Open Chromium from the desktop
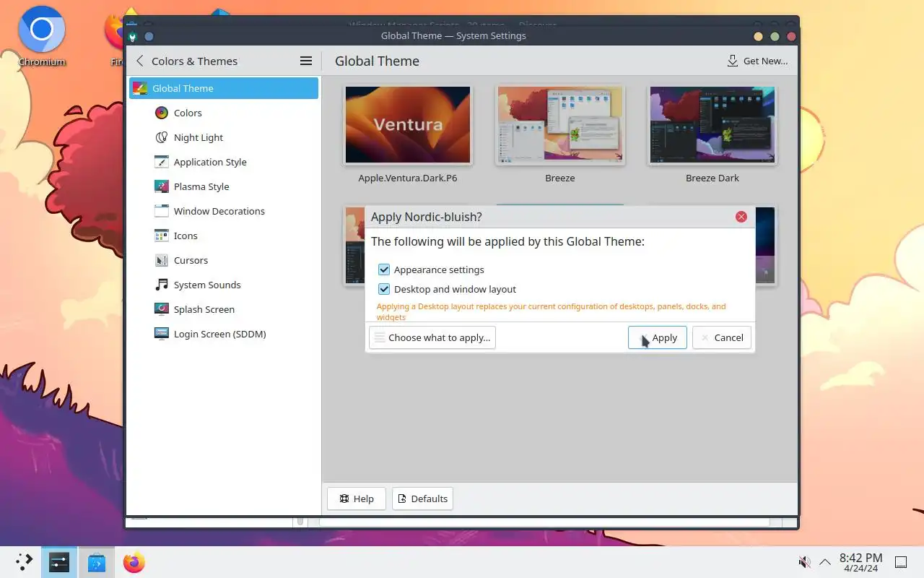The image size is (924, 578). 42,36
